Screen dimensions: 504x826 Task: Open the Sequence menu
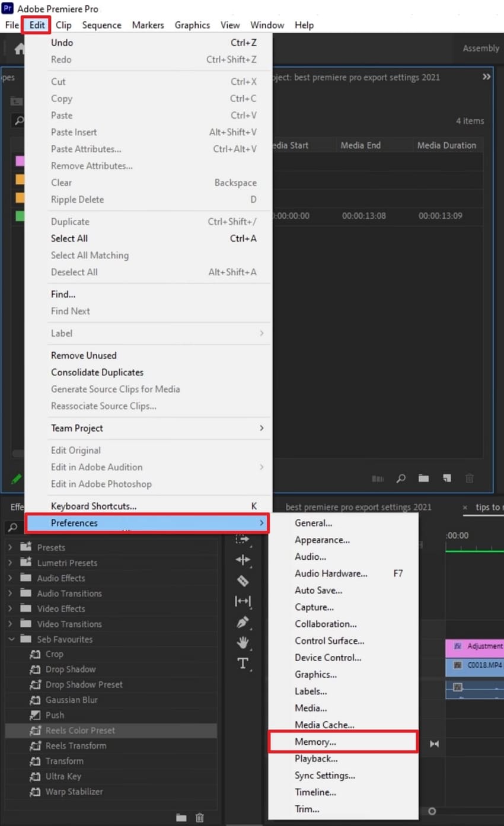(102, 25)
